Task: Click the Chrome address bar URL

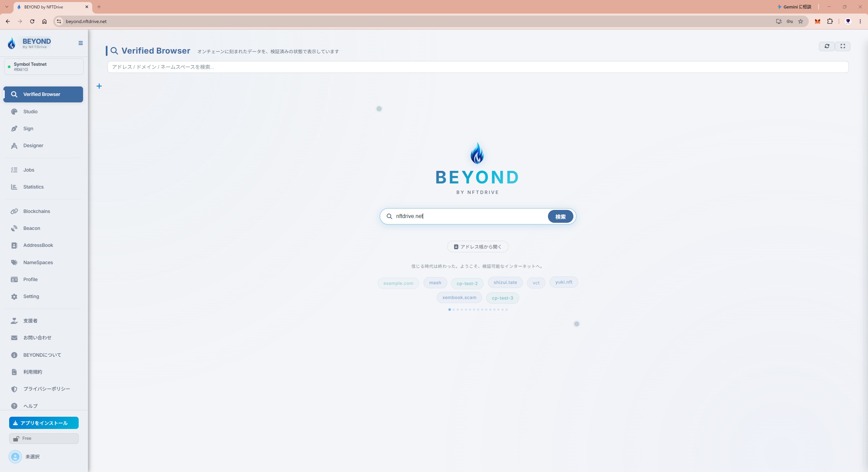Action: [x=86, y=21]
